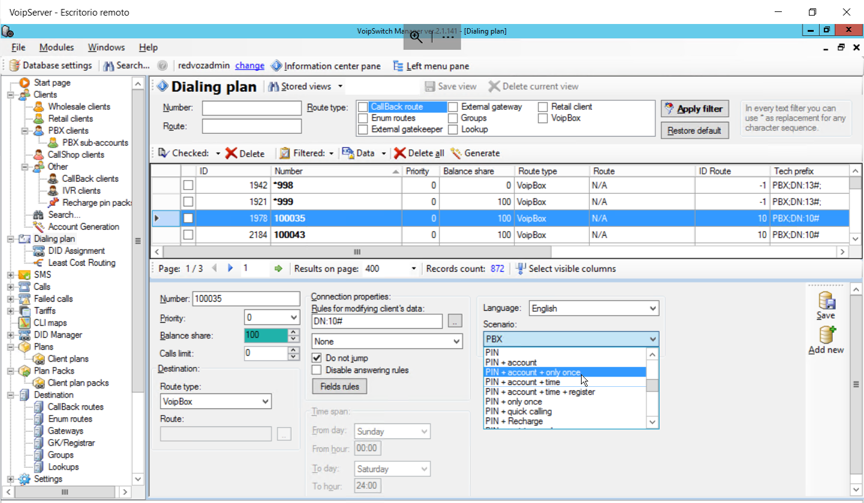
Task: Go to next page blue arrow
Action: pos(230,268)
